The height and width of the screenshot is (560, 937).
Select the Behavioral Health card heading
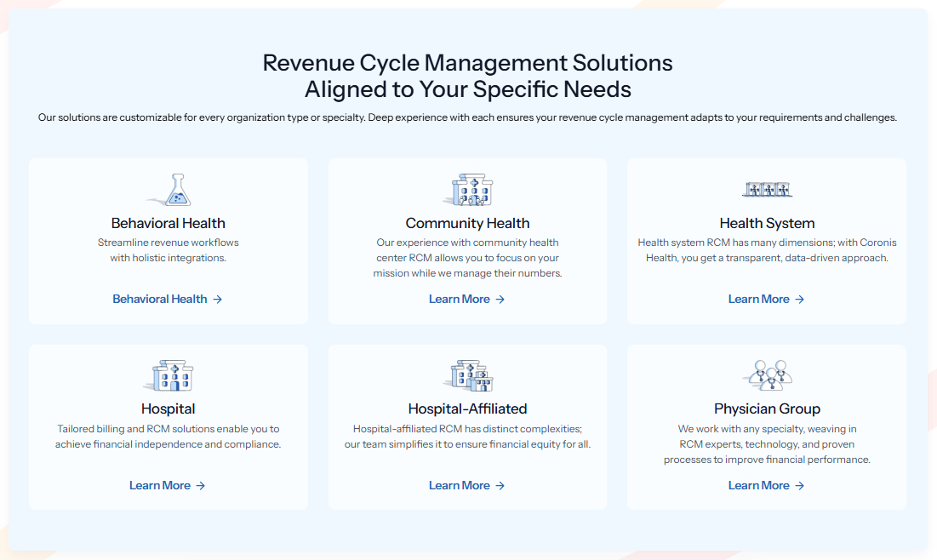pos(169,223)
